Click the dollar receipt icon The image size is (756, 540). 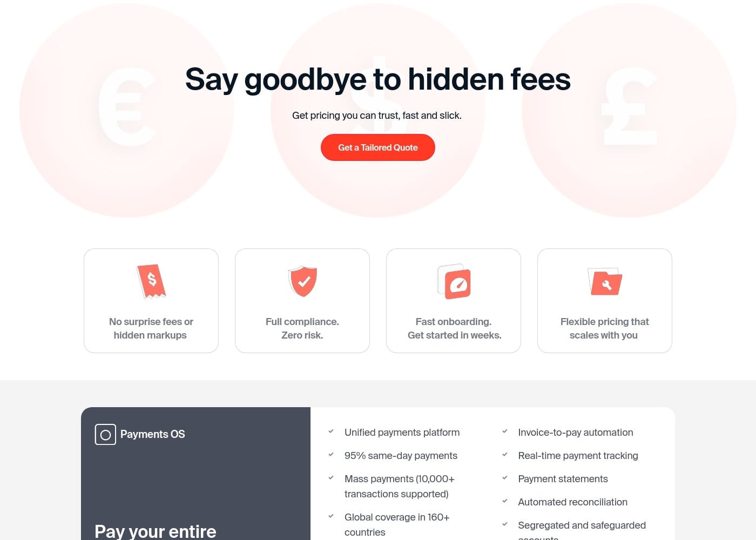pyautogui.click(x=151, y=281)
